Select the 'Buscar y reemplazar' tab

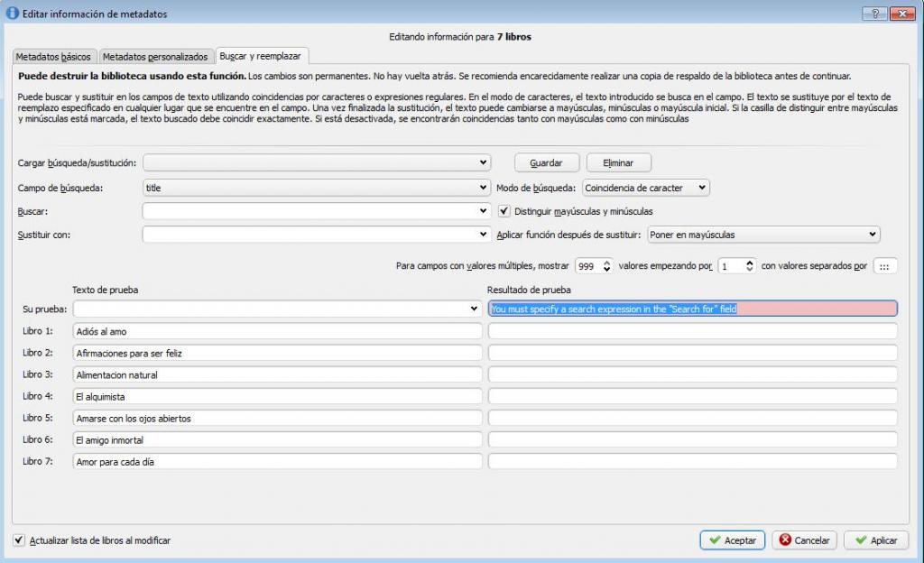pyautogui.click(x=260, y=56)
